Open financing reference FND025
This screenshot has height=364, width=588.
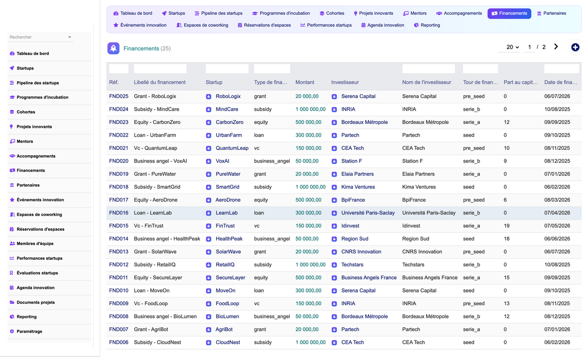point(119,97)
